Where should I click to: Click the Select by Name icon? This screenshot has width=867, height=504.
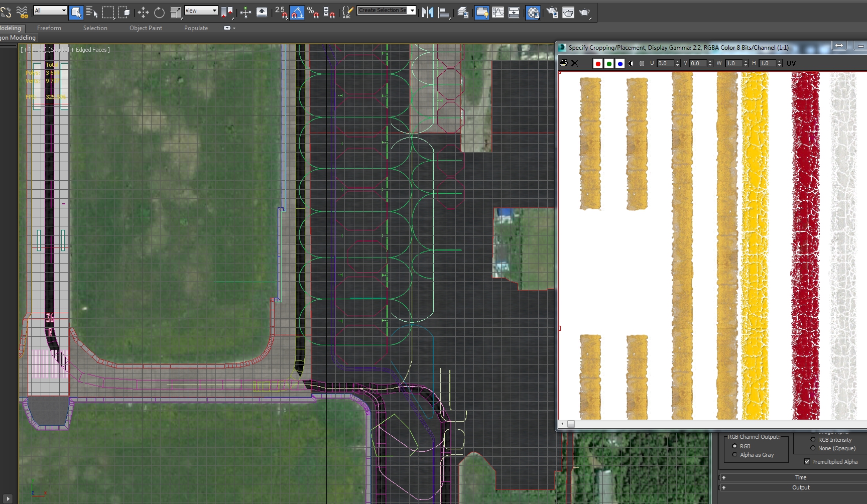point(92,13)
